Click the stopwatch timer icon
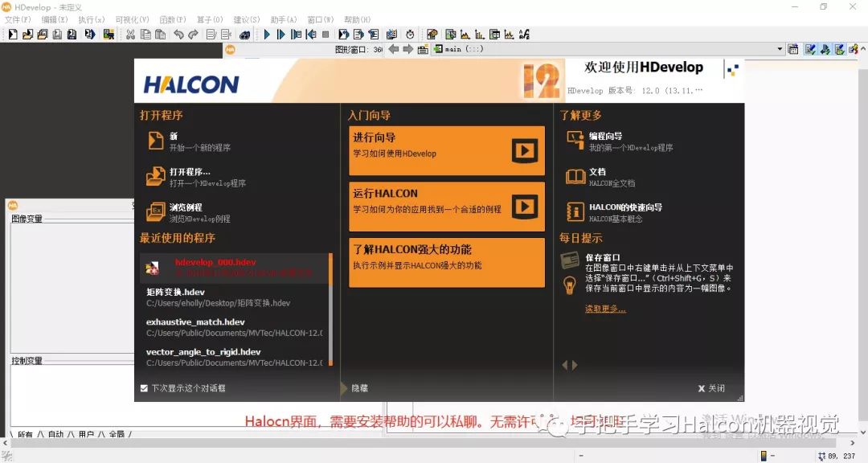 point(410,35)
